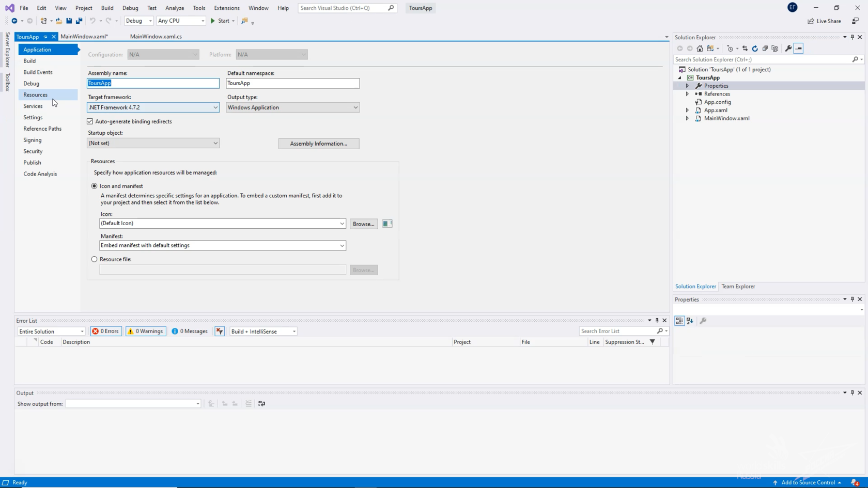Toggle Preview Selected Items icon in Solution Explorer
This screenshot has height=488, width=868.
[x=799, y=49]
